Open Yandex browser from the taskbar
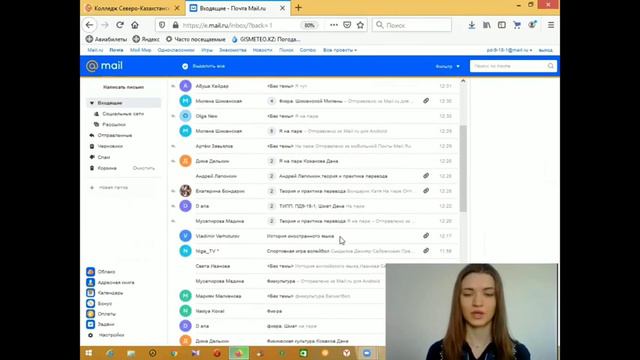 [x=347, y=353]
